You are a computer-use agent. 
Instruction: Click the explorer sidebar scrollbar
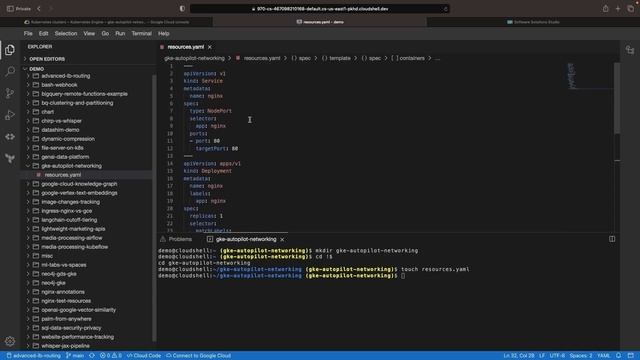154,208
